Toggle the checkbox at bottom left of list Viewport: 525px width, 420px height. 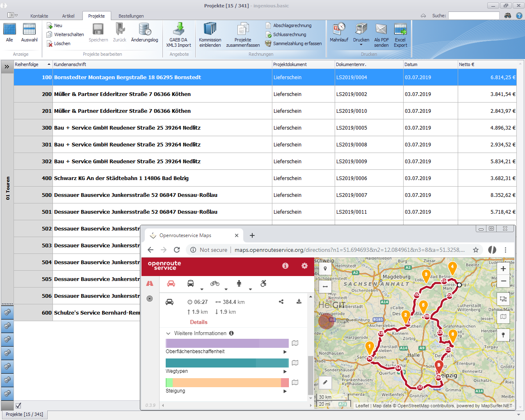point(18,406)
